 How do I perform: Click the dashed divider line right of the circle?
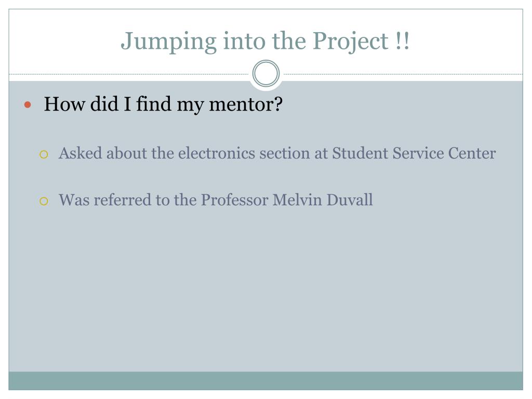(403, 74)
